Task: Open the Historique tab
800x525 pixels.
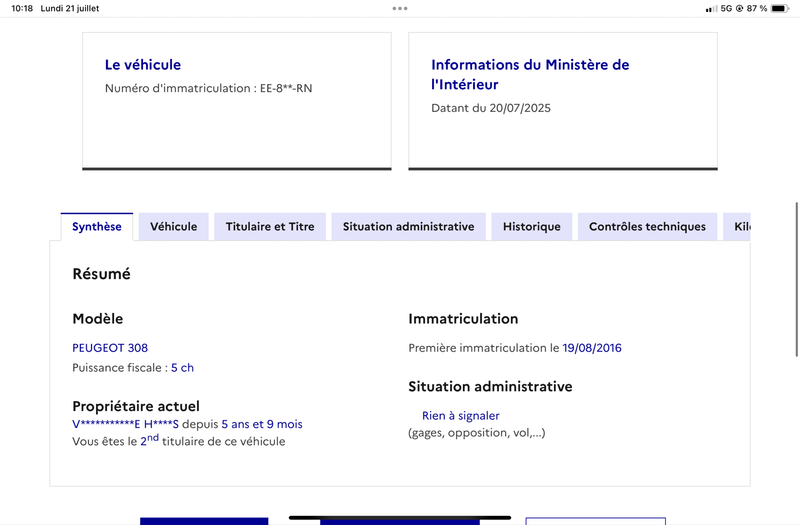Action: point(532,227)
